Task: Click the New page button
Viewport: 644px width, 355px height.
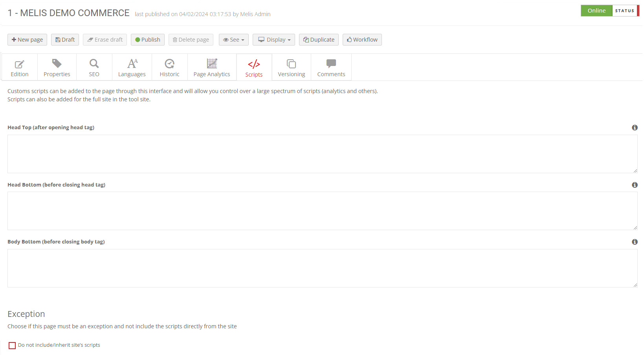Action: pos(27,40)
